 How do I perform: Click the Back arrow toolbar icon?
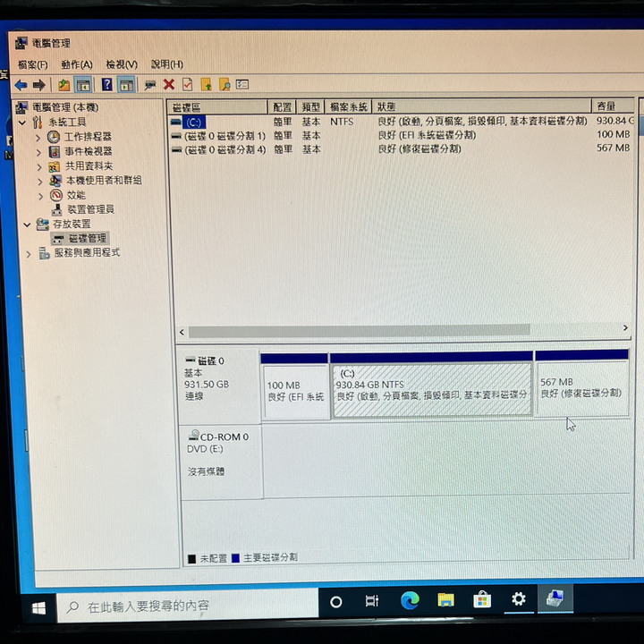tap(21, 85)
